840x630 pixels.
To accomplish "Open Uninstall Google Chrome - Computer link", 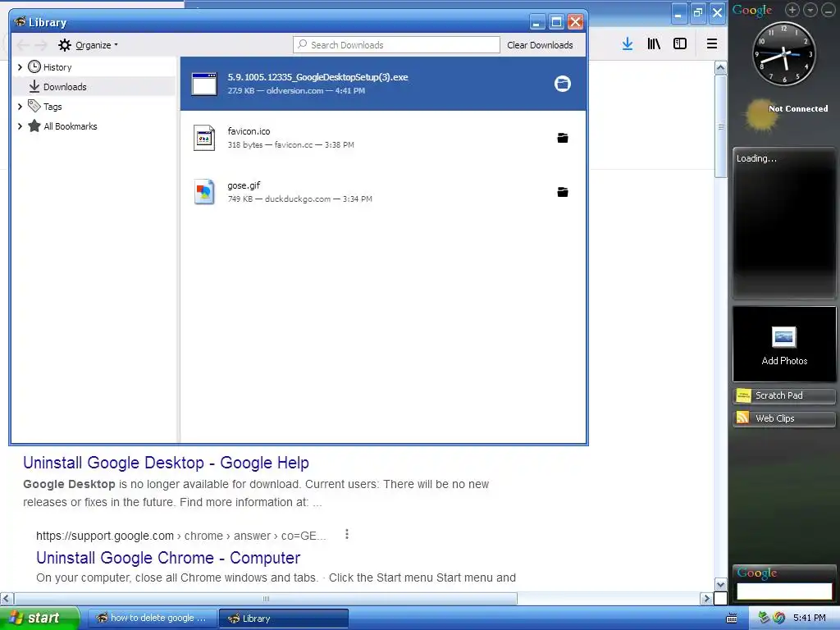I will pos(168,558).
